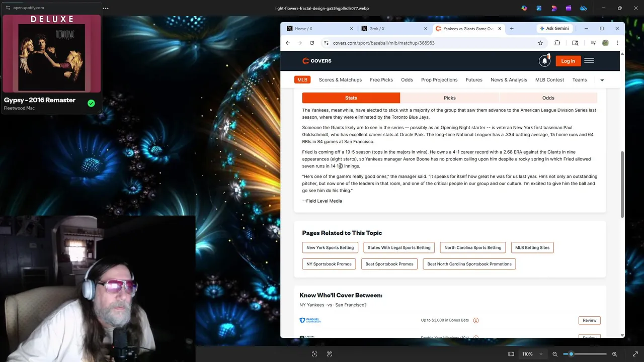644x362 pixels.
Task: Open New York Sports Betting link
Action: click(x=330, y=247)
